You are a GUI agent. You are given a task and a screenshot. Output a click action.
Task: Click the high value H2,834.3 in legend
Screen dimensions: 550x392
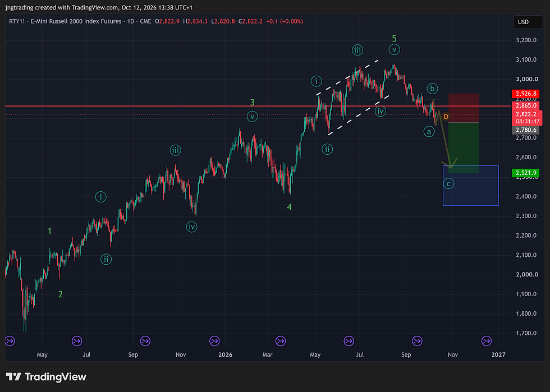[195, 21]
